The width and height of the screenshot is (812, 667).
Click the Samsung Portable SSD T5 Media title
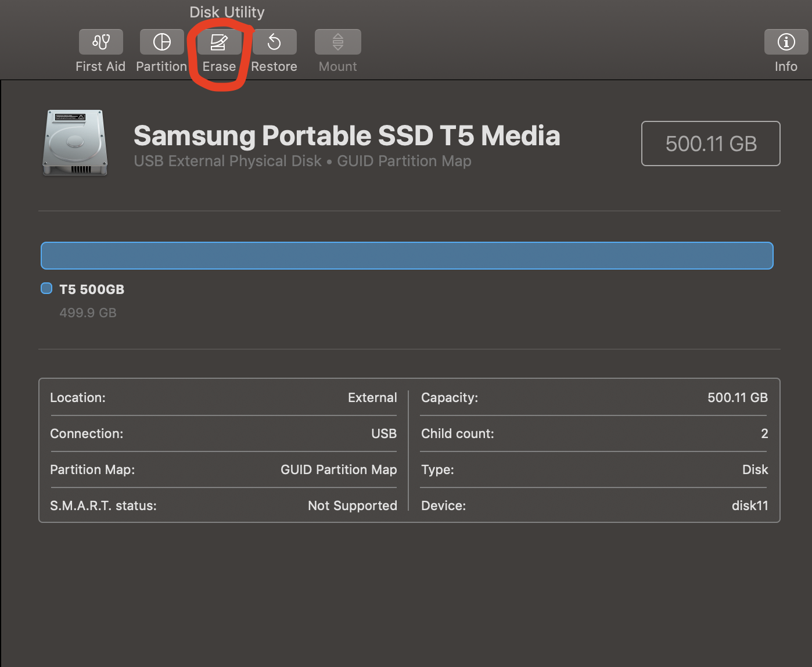tap(347, 135)
